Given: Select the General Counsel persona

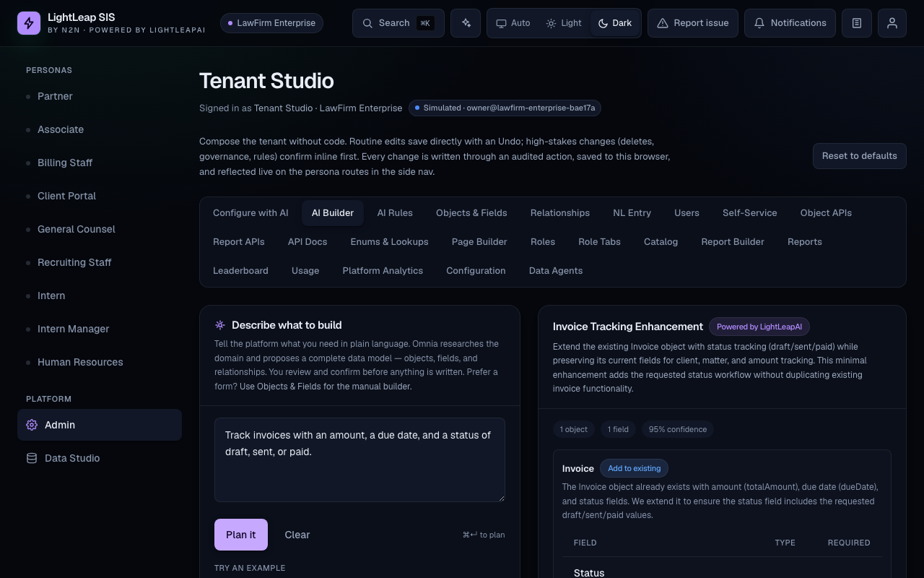Looking at the screenshot, I should [x=100, y=229].
